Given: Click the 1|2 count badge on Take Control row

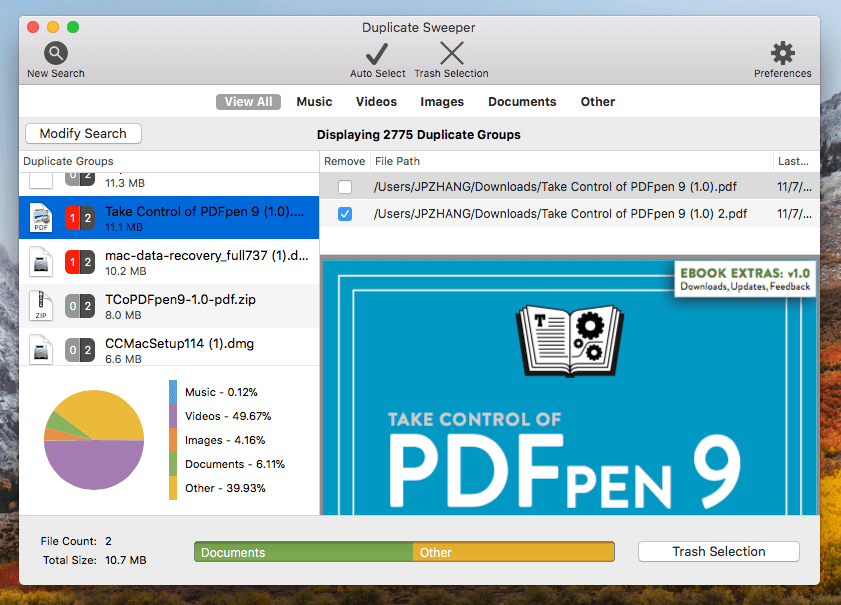Looking at the screenshot, I should click(80, 218).
